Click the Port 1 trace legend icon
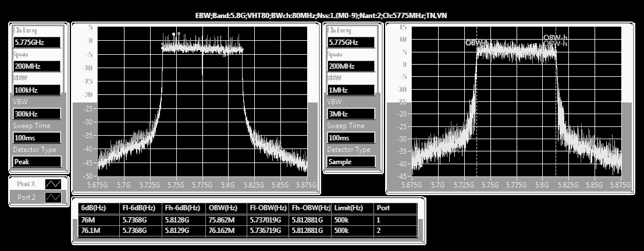Image resolution: width=644 pixels, height=251 pixels. coord(53,183)
